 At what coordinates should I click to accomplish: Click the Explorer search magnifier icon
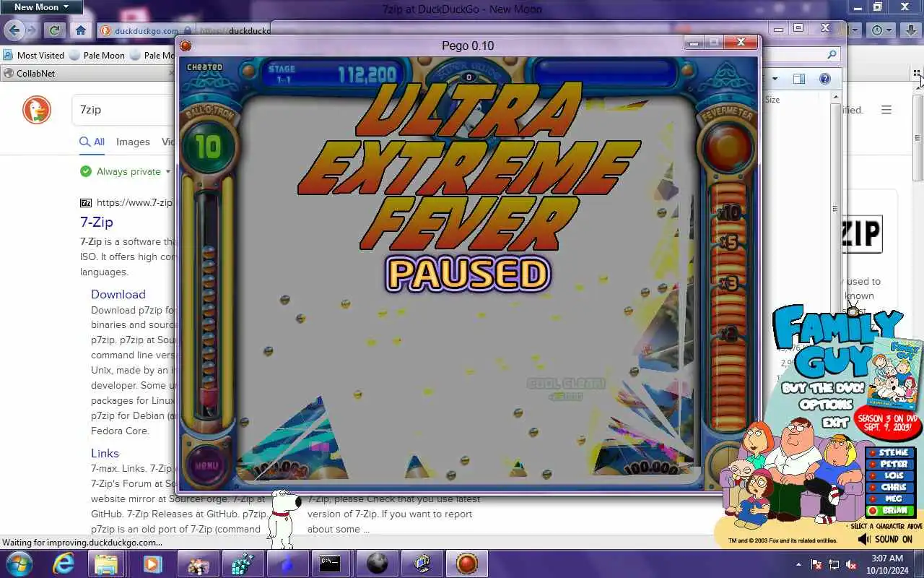832,54
